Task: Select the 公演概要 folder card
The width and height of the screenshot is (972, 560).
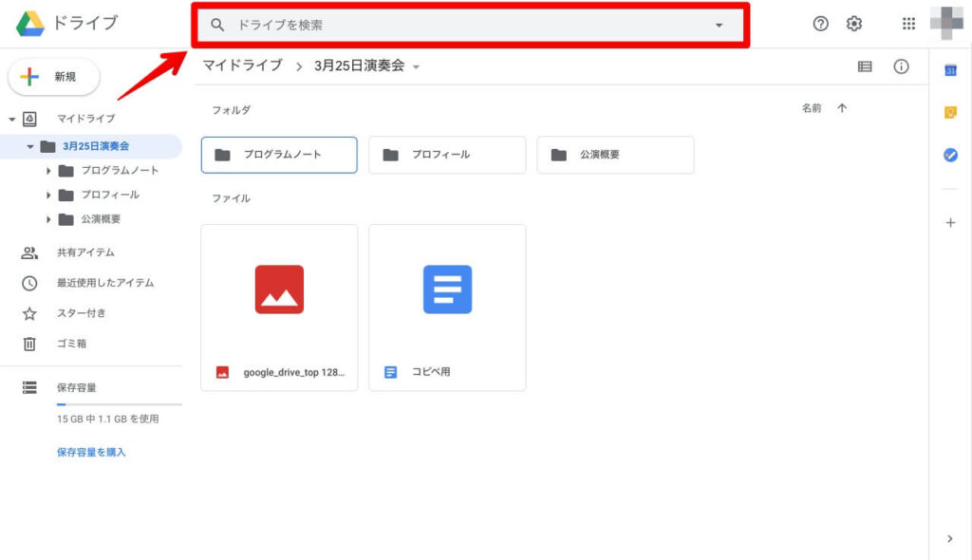Action: click(x=615, y=155)
